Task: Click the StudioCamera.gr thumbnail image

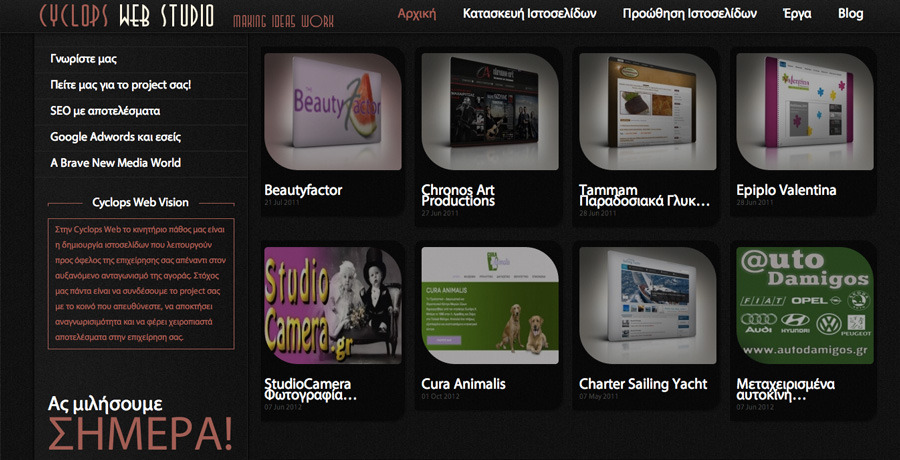Action: pos(333,306)
